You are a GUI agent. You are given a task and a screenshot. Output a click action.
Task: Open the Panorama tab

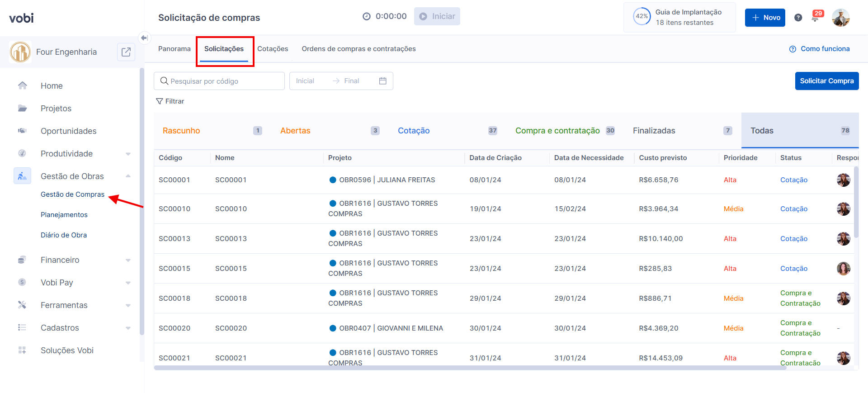pyautogui.click(x=174, y=49)
